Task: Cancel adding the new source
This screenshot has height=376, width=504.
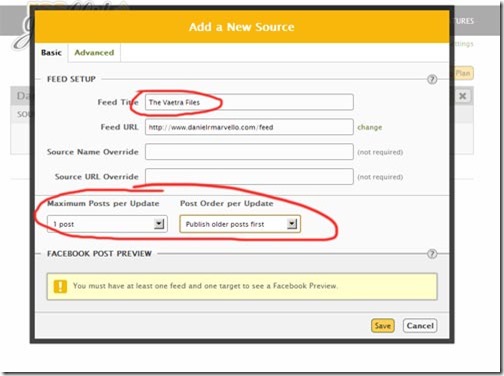Action: pyautogui.click(x=420, y=326)
